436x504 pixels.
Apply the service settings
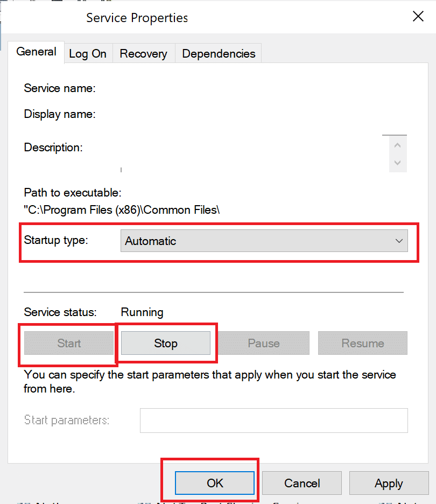(x=389, y=483)
